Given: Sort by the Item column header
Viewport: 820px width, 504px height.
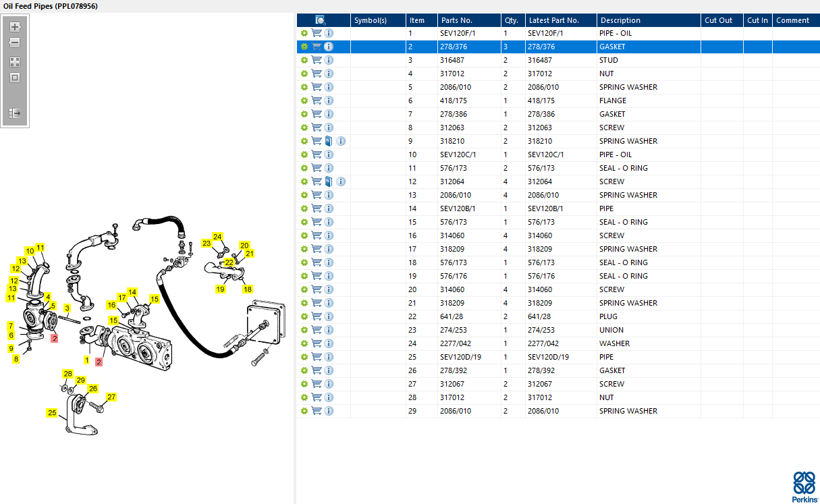Looking at the screenshot, I should [422, 20].
